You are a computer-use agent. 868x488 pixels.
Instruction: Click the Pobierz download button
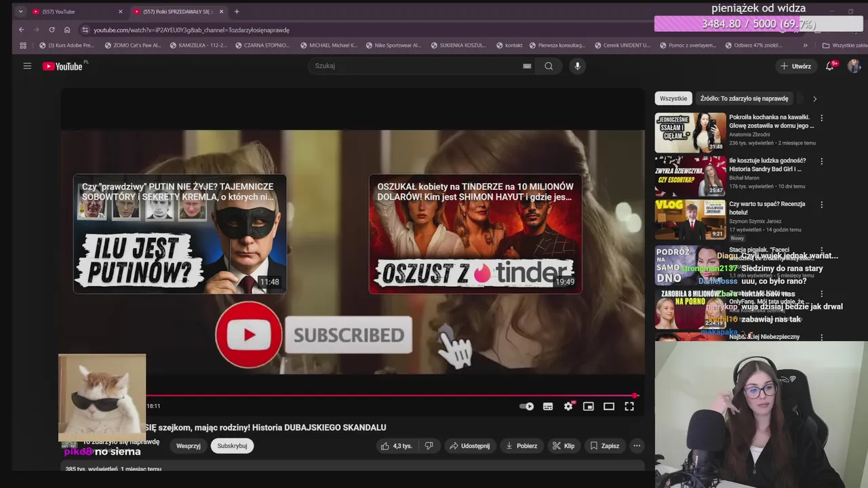(x=521, y=446)
